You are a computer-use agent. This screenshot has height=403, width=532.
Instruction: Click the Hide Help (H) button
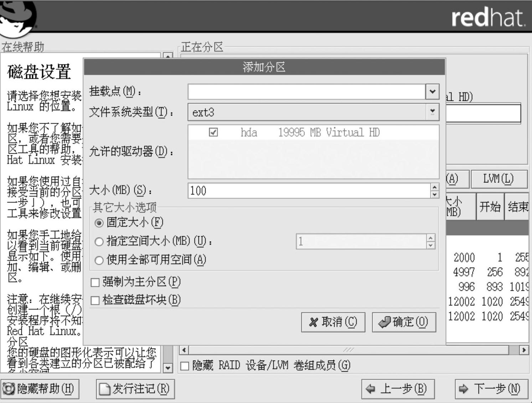(40, 389)
